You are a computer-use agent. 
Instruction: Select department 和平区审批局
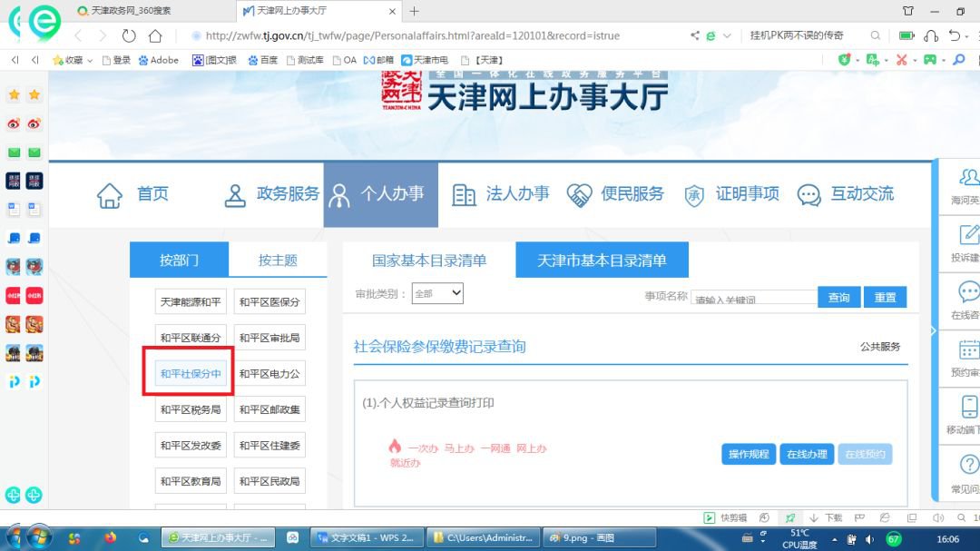269,338
